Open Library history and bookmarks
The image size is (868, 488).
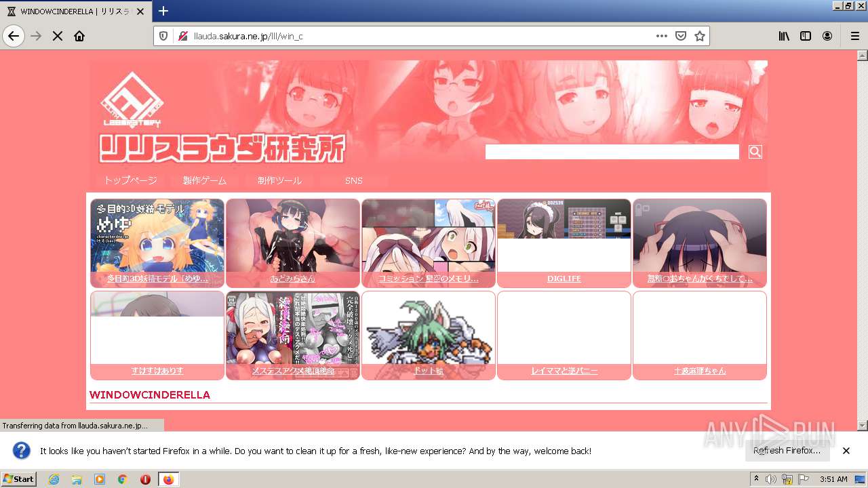click(x=784, y=36)
